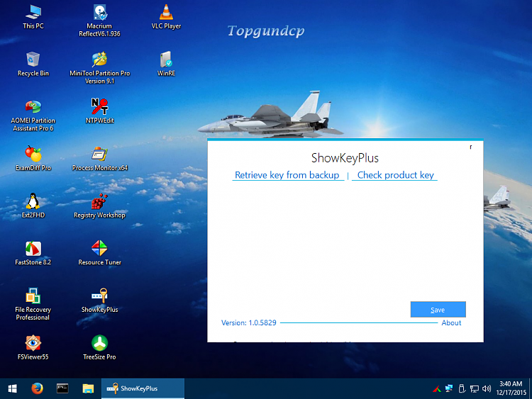
Task: Open Resource Tuner shortcut
Action: (99, 253)
